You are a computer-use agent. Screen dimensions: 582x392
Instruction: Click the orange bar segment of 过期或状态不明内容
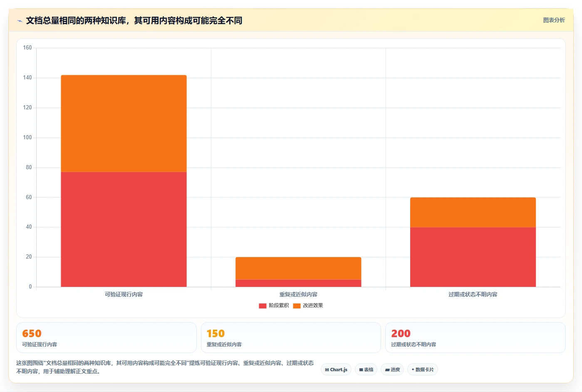tap(473, 212)
